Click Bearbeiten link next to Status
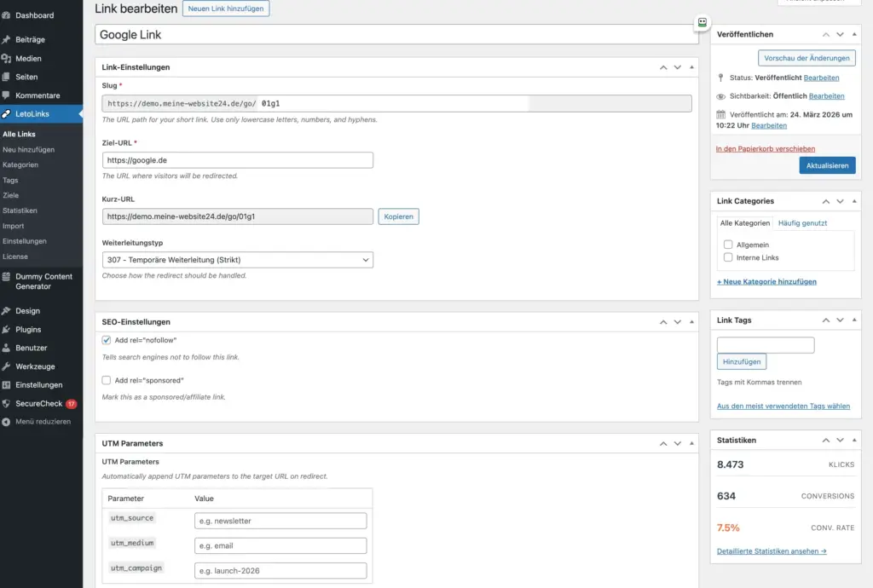 pos(821,78)
